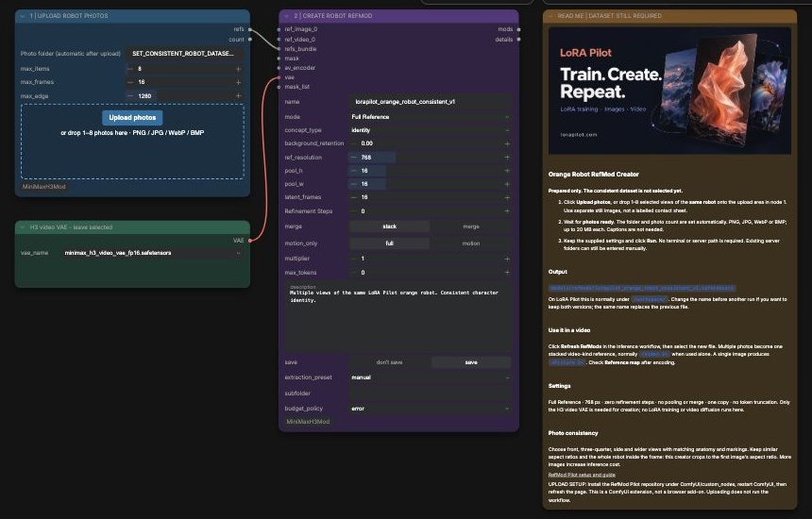Click the description text area
The height and width of the screenshot is (519, 812).
click(x=398, y=317)
